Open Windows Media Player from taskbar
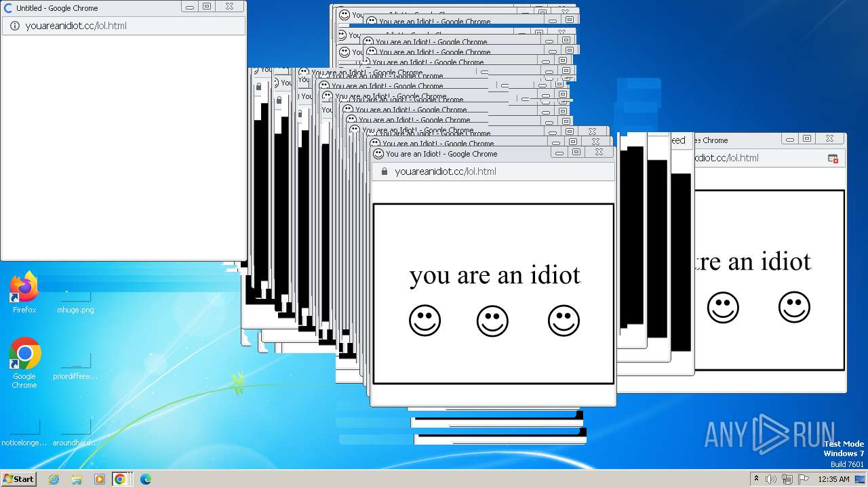The image size is (868, 488). (x=99, y=479)
